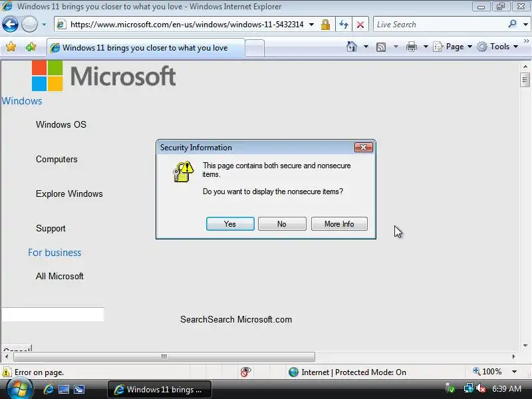Open the Explore Windows item
Image resolution: width=532 pixels, height=399 pixels.
69,194
